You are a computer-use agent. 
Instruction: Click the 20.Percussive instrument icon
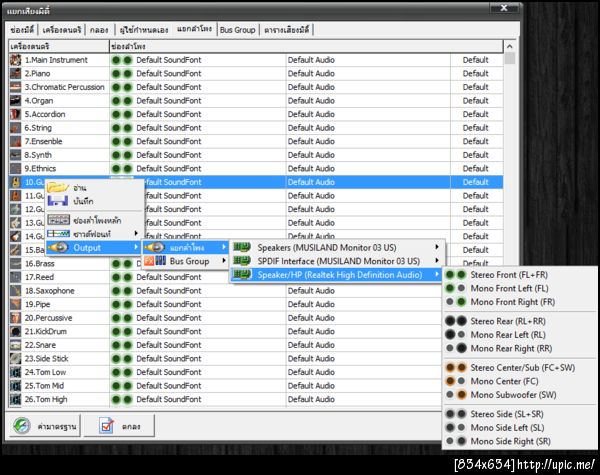point(15,318)
